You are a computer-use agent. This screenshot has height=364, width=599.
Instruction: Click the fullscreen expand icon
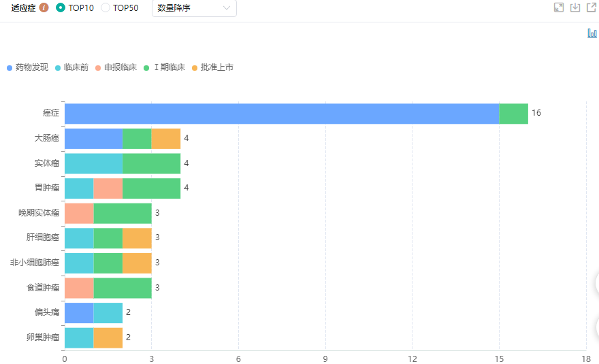pyautogui.click(x=559, y=7)
